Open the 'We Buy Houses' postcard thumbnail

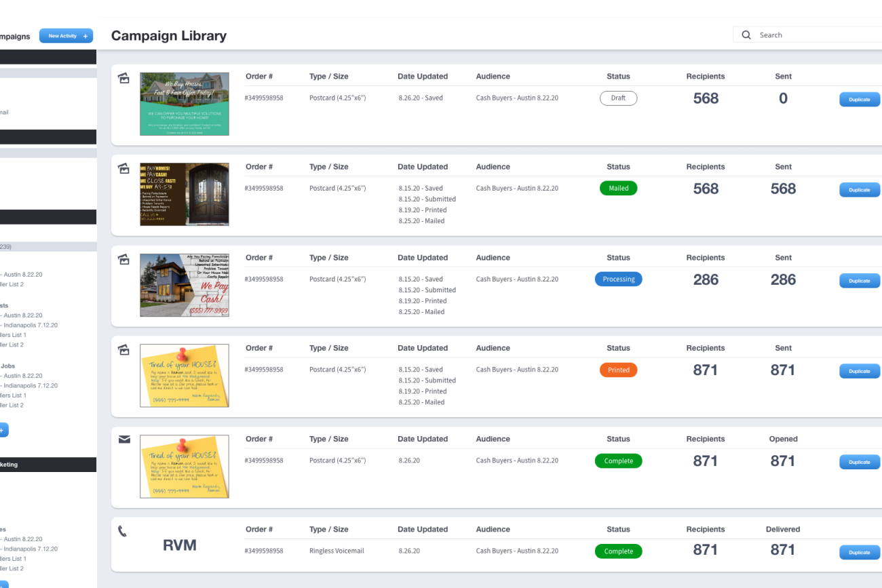(185, 104)
